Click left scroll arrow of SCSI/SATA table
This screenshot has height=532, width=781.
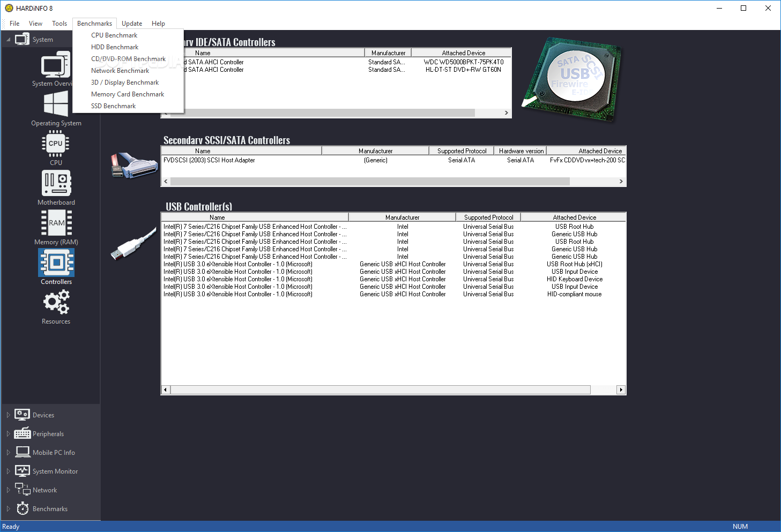(x=166, y=181)
